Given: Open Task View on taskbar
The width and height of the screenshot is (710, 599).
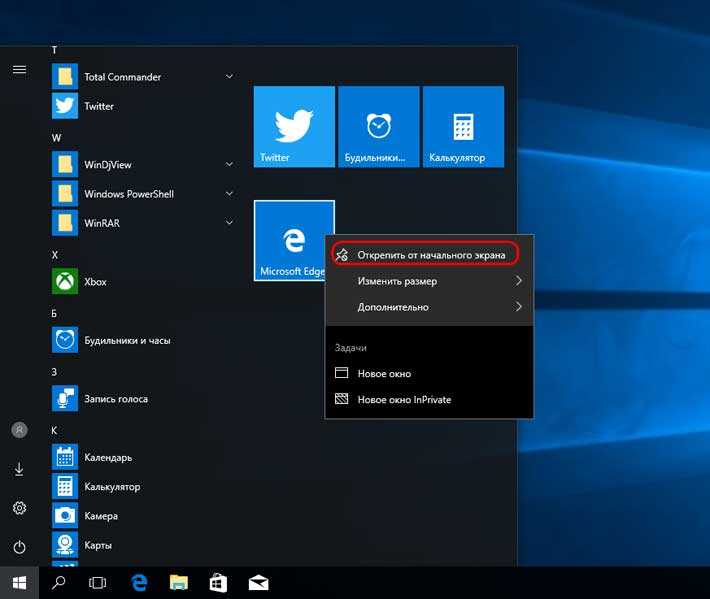Looking at the screenshot, I should click(x=97, y=583).
